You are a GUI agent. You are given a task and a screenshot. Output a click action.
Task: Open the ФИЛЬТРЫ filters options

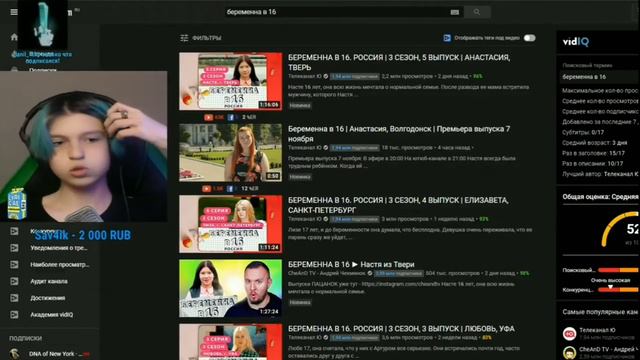(201, 38)
